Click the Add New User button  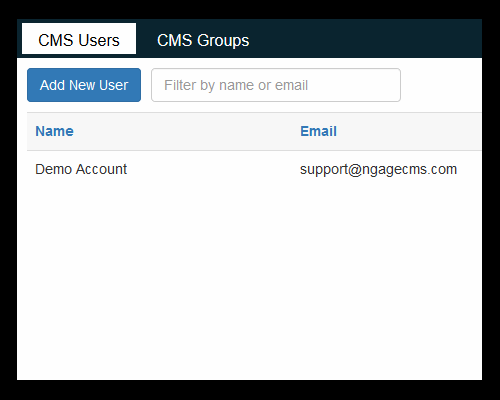(x=84, y=85)
